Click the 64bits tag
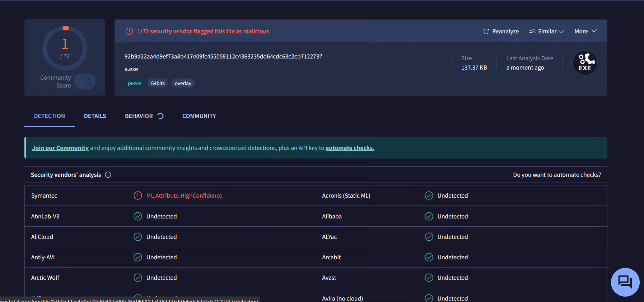644x302 pixels. tap(158, 83)
